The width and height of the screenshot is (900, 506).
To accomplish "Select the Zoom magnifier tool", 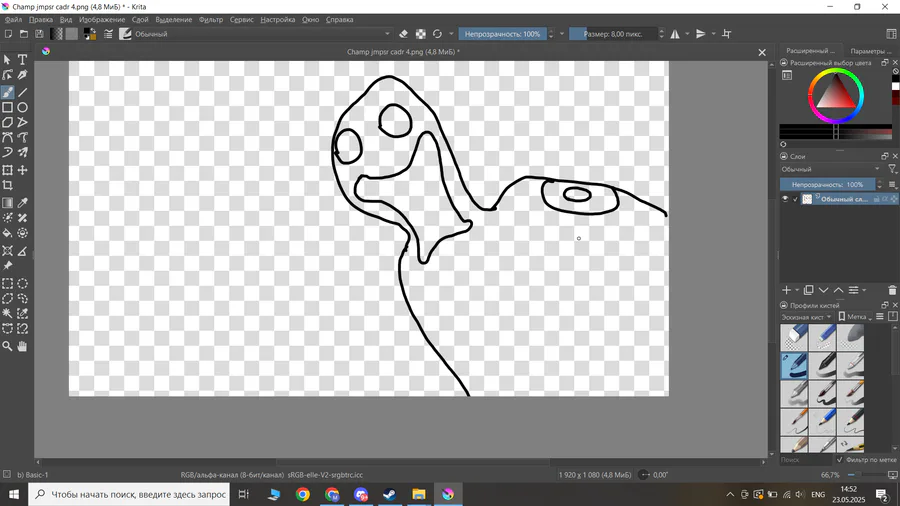I will [x=7, y=347].
